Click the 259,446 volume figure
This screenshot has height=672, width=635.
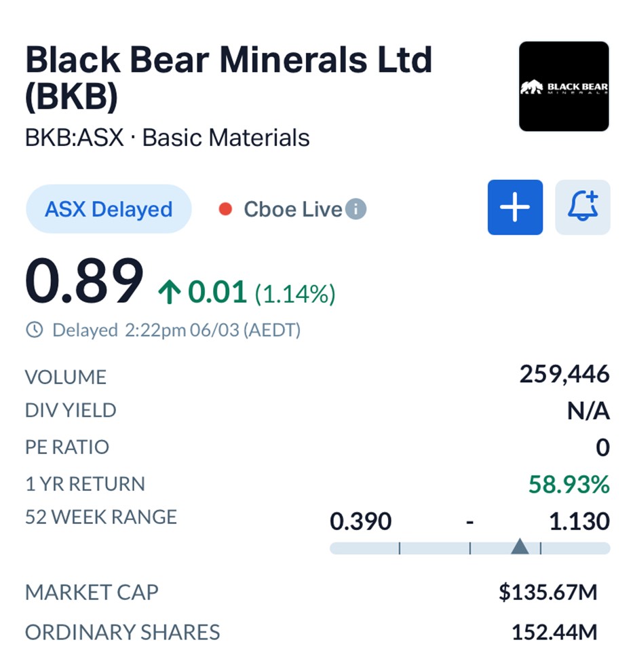[564, 374]
